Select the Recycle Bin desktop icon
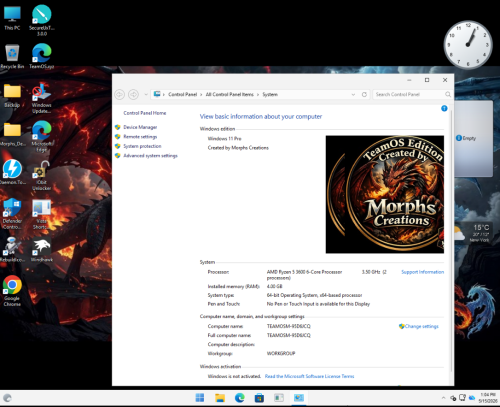This screenshot has width=500, height=407. tap(12, 57)
